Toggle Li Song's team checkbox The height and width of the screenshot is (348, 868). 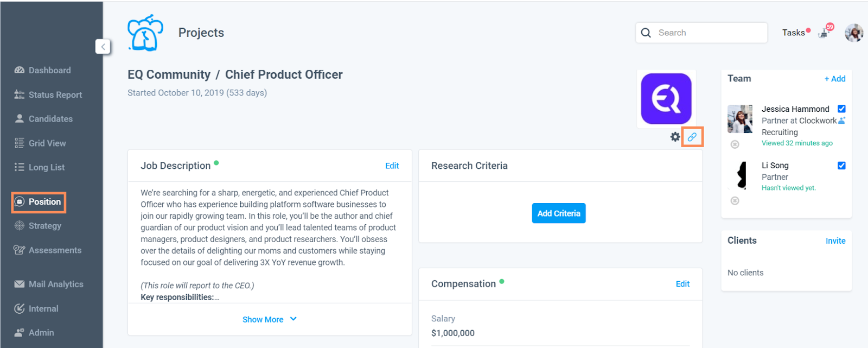(841, 166)
